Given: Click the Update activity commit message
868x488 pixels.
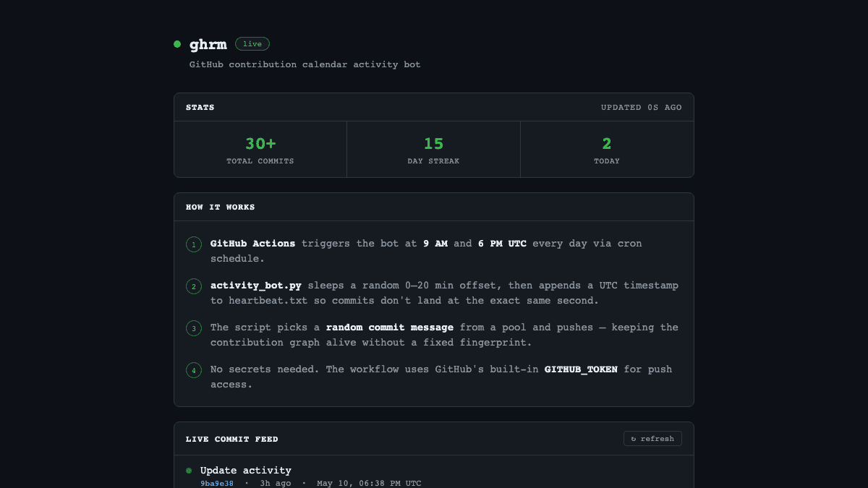Looking at the screenshot, I should click(246, 471).
